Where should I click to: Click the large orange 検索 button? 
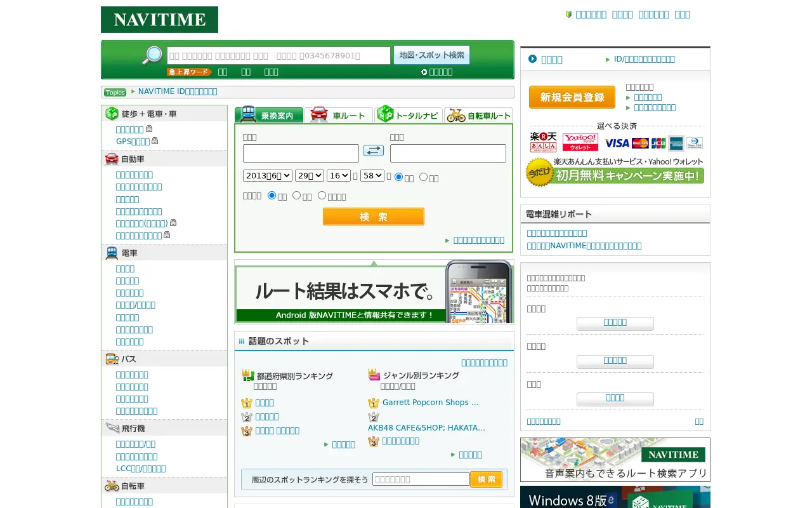tap(374, 217)
